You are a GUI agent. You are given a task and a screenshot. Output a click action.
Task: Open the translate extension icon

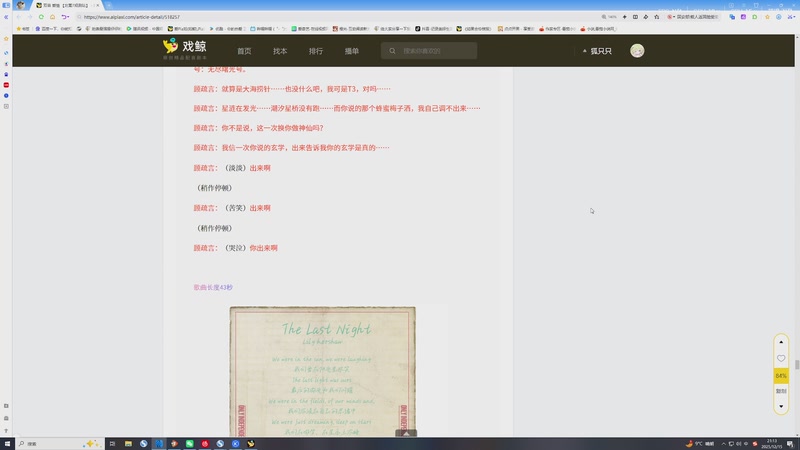(x=732, y=17)
